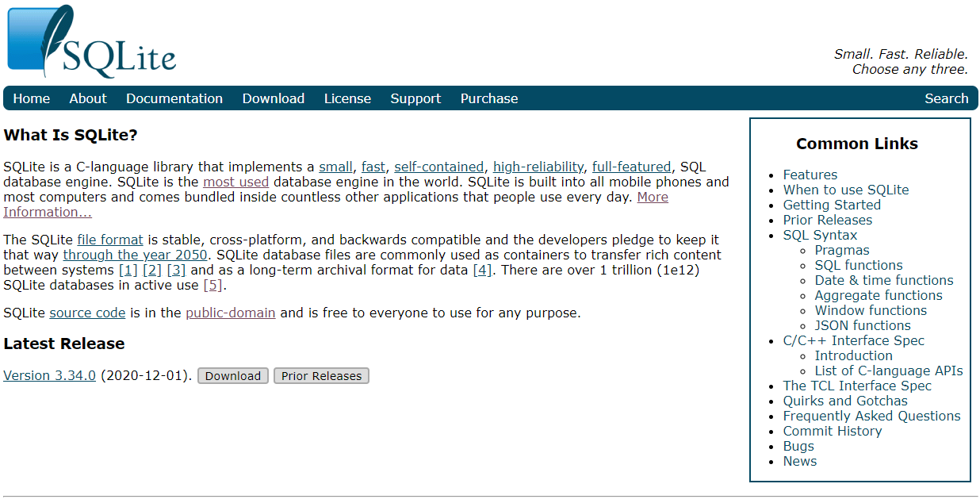Click Support in the navigation bar
Screen dimensions: 980x503
pyautogui.click(x=415, y=98)
